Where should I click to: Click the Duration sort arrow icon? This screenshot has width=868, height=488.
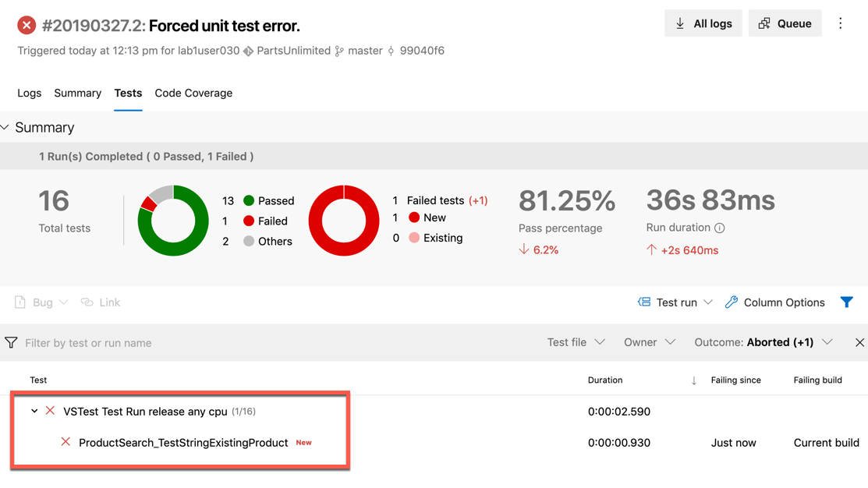click(x=693, y=380)
